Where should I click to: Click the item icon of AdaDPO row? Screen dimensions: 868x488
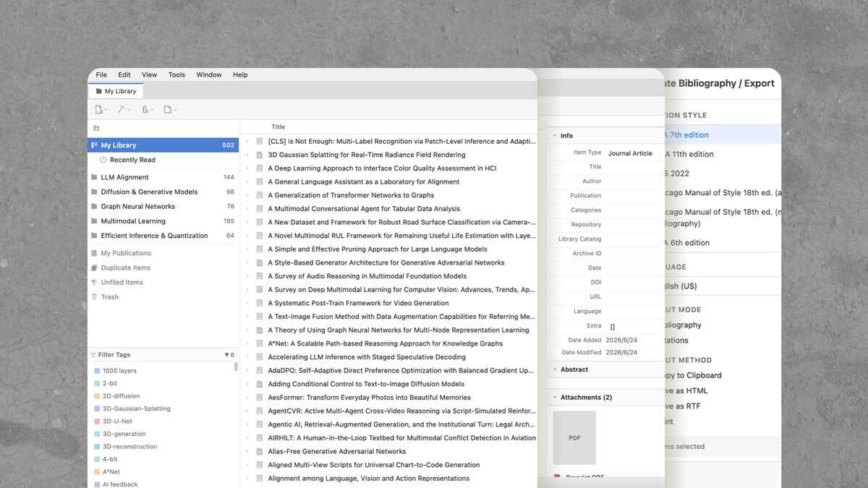[x=260, y=370]
